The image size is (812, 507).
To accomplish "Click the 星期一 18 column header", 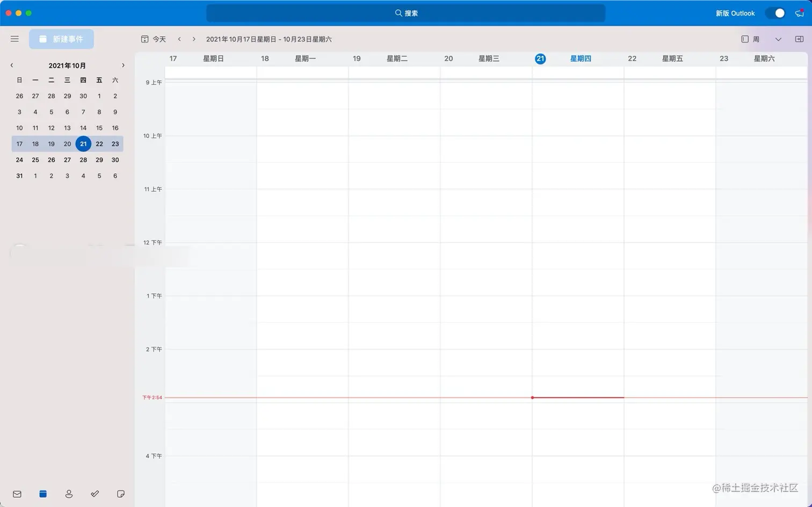I will (303, 59).
